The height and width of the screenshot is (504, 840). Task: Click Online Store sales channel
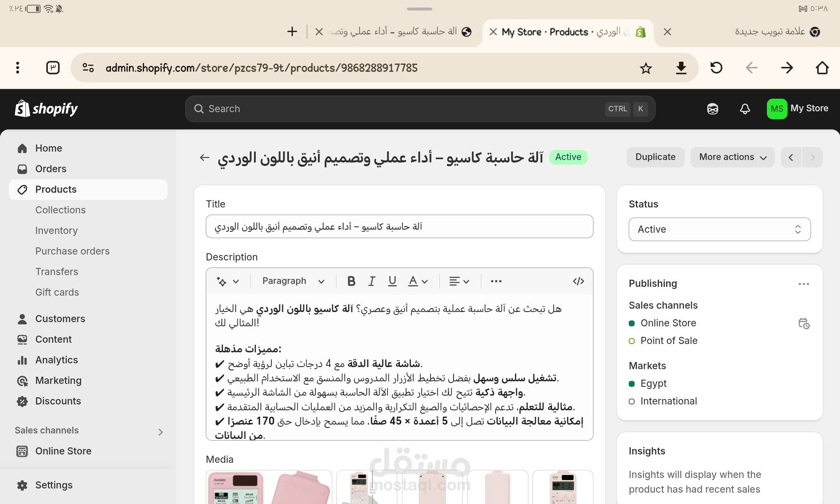[x=668, y=323]
